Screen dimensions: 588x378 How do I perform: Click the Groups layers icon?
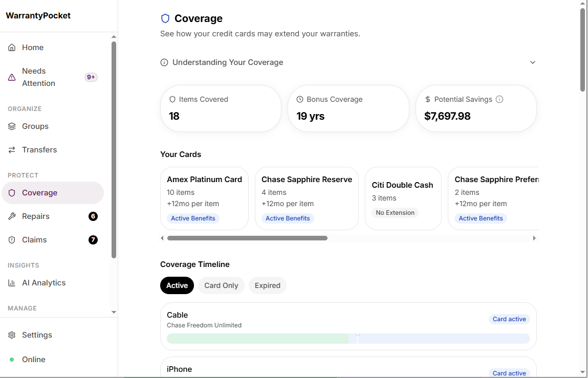pyautogui.click(x=12, y=126)
